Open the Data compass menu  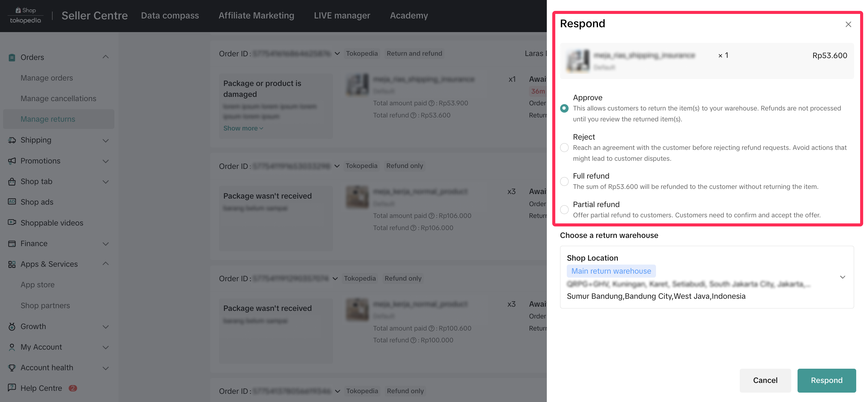click(x=170, y=15)
